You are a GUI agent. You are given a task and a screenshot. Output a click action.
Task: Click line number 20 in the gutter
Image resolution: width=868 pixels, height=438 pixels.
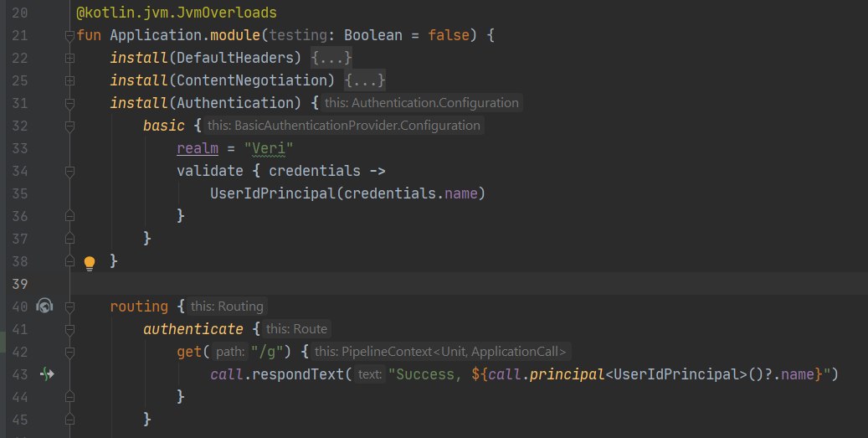pos(20,13)
